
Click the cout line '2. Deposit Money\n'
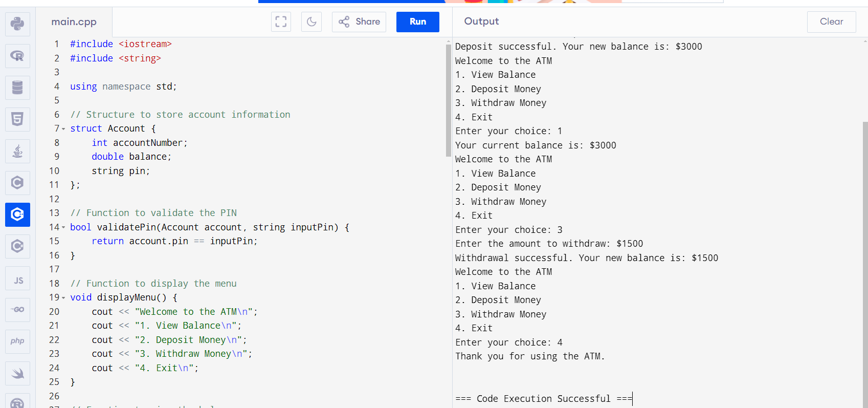tap(169, 340)
